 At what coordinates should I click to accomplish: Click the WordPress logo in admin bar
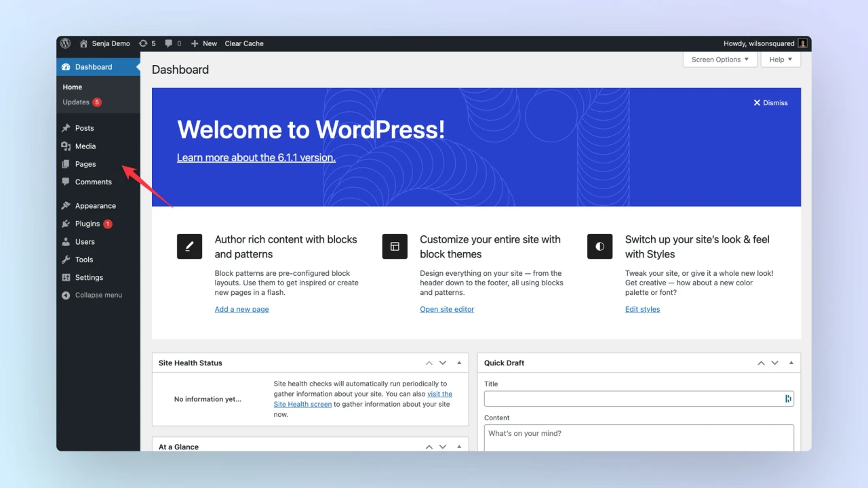pyautogui.click(x=66, y=43)
